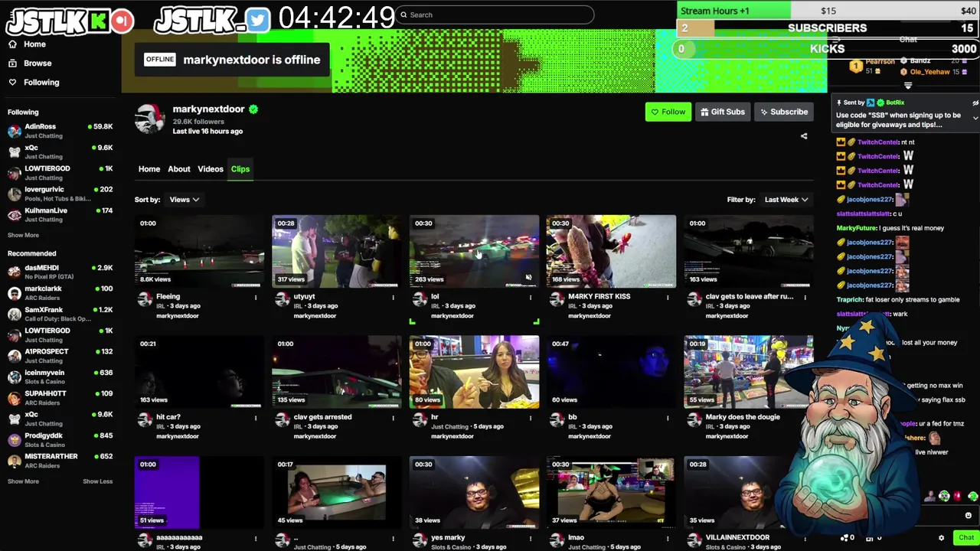
Task: Collapse the chat leaderboard arrow
Action: [x=908, y=86]
